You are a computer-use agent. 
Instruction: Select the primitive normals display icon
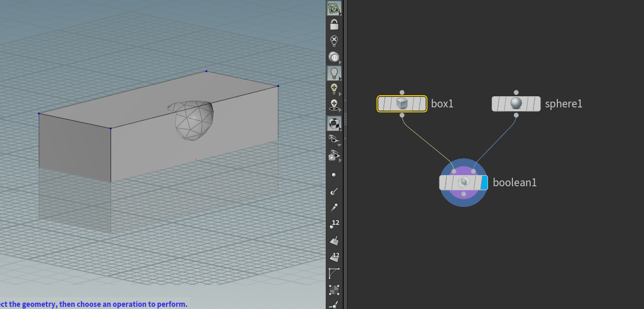tap(334, 241)
